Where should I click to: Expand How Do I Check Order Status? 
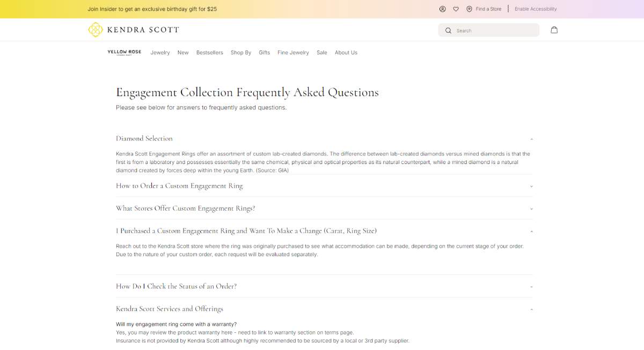324,286
